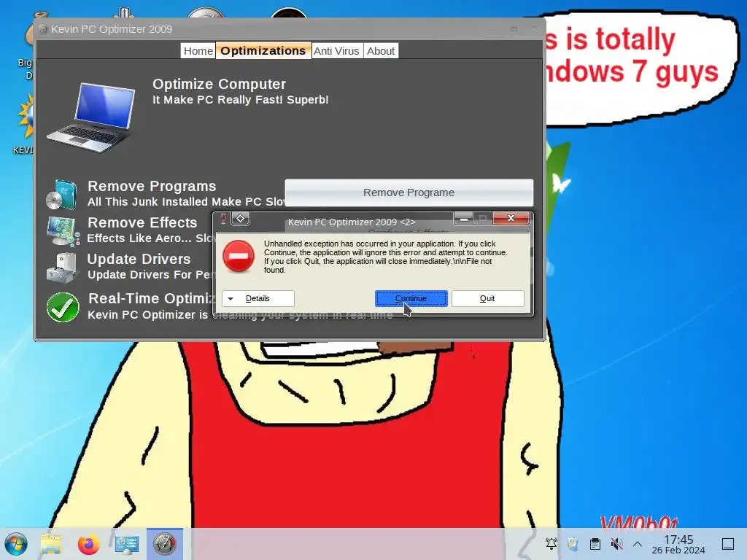The height and width of the screenshot is (560, 747).
Task: Click the diamond icon in dialog titlebar
Action: pyautogui.click(x=241, y=219)
